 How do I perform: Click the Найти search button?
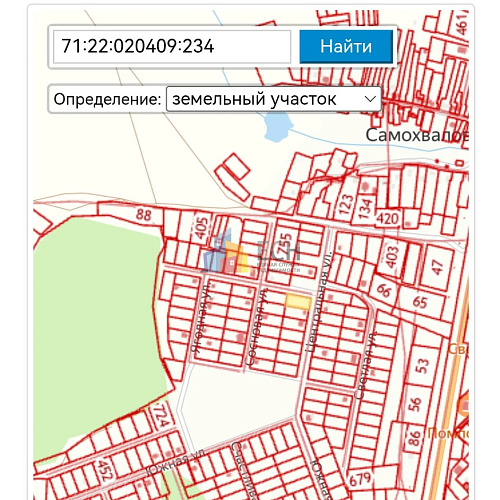[x=346, y=46]
